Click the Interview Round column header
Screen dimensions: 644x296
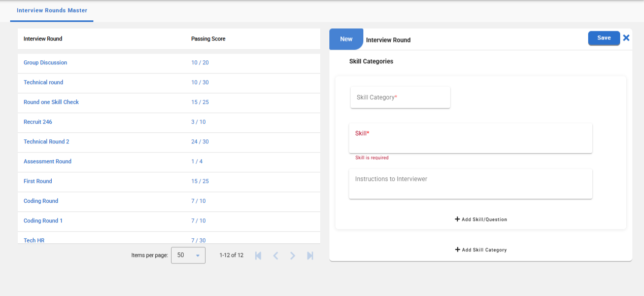pos(43,39)
